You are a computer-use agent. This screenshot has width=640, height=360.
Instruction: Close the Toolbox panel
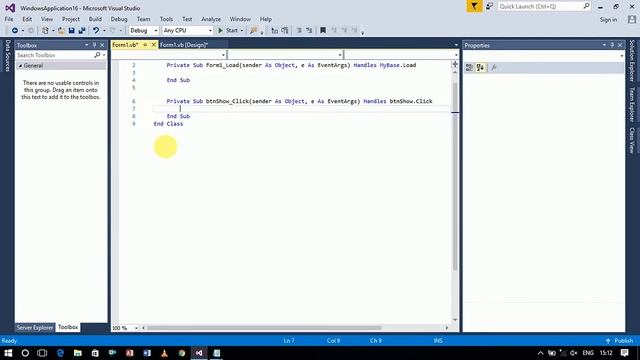click(x=102, y=45)
